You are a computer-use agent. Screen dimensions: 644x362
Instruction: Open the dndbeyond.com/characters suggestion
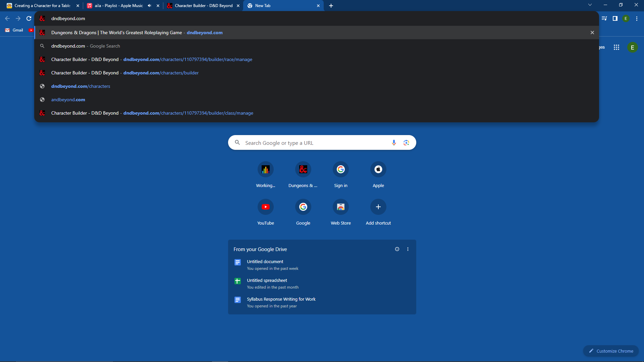(x=80, y=86)
